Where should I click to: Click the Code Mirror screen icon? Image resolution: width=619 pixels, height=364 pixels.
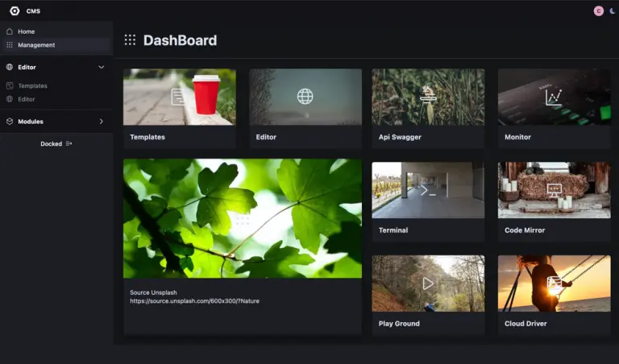(554, 190)
